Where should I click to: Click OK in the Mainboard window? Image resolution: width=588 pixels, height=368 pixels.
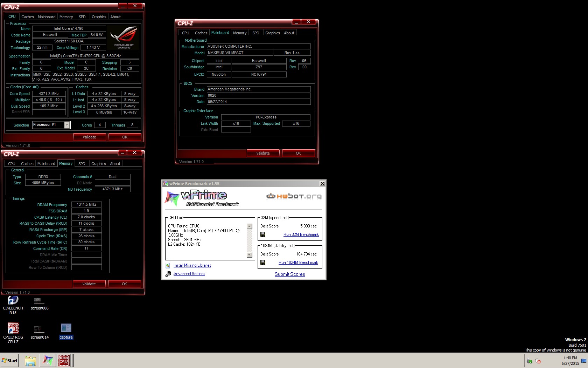point(298,153)
